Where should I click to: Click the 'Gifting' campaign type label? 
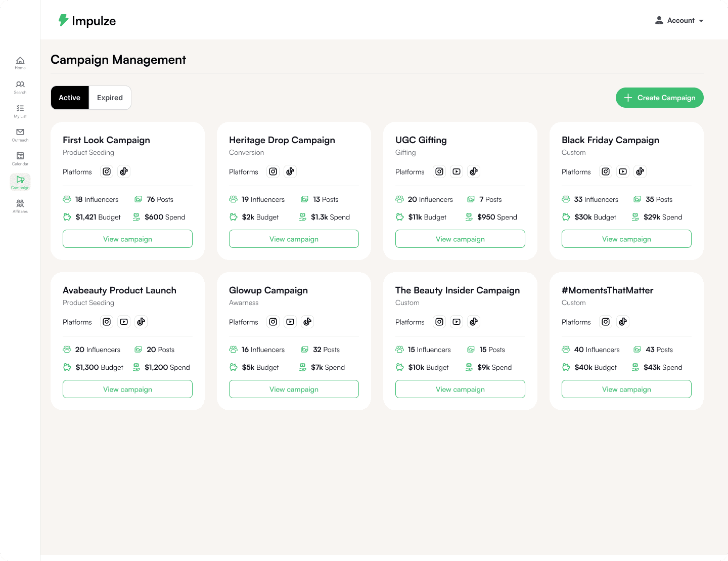point(405,152)
